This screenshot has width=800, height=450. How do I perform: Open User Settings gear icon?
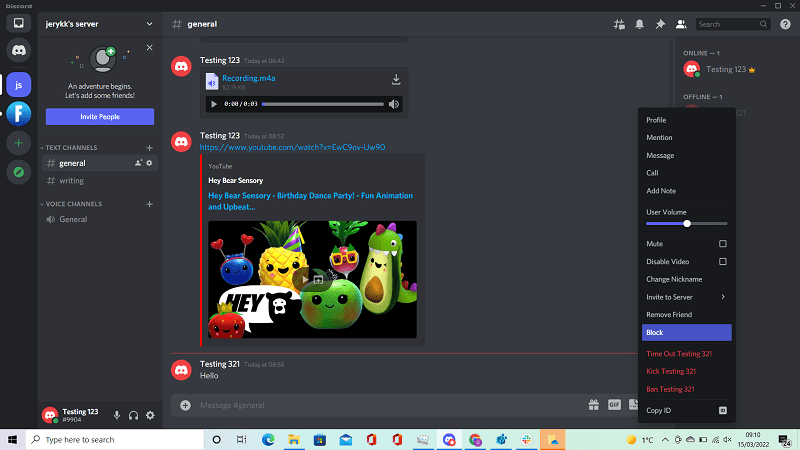pos(150,415)
